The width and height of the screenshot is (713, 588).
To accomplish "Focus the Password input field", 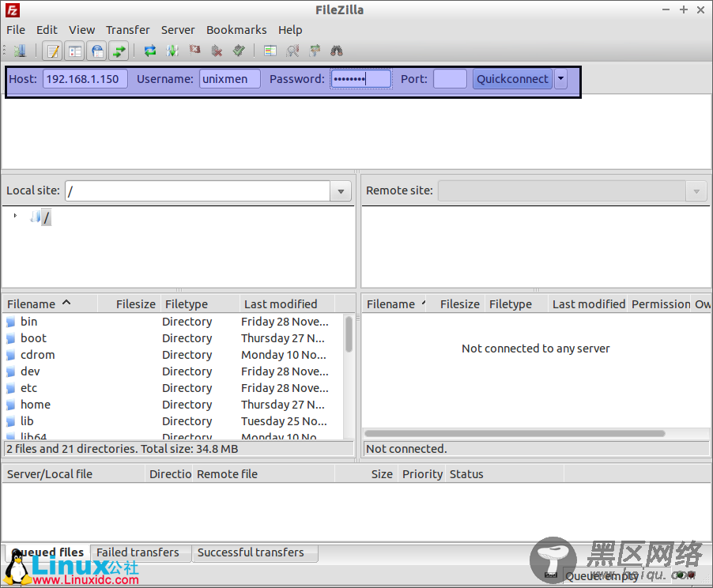I will (361, 79).
